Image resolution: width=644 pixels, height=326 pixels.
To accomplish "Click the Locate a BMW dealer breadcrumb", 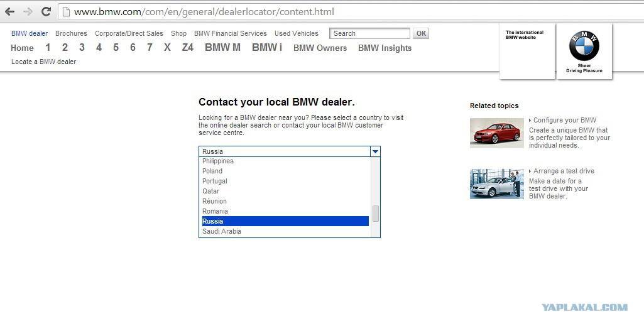I will point(43,62).
